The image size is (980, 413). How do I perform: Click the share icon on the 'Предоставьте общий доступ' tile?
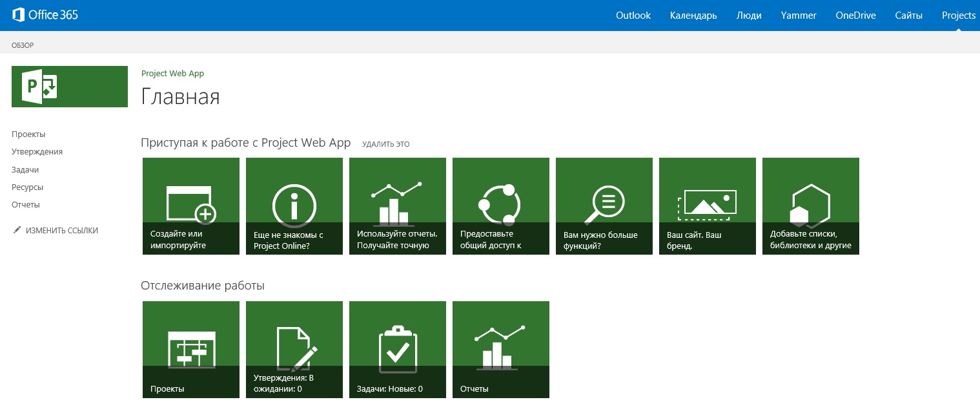point(499,204)
